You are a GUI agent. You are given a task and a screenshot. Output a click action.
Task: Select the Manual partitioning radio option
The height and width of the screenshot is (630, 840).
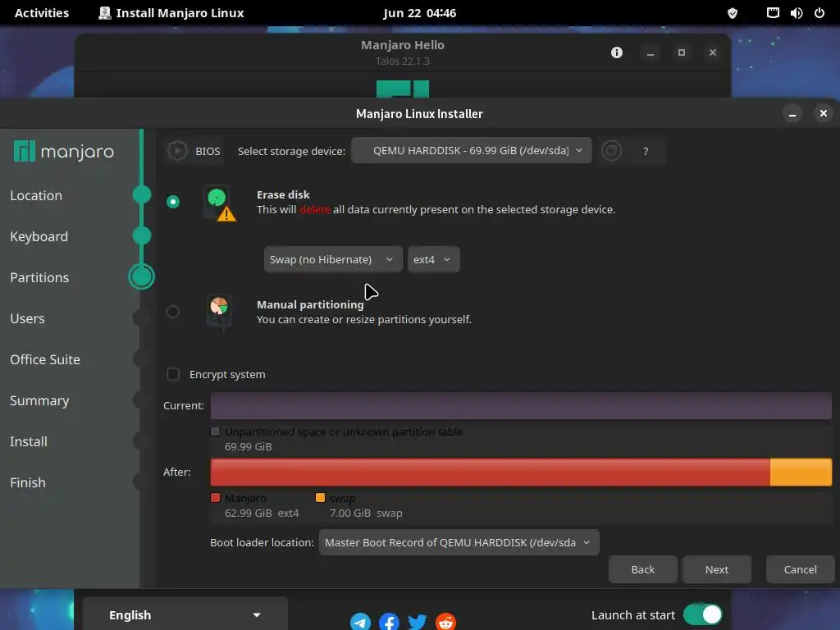172,311
